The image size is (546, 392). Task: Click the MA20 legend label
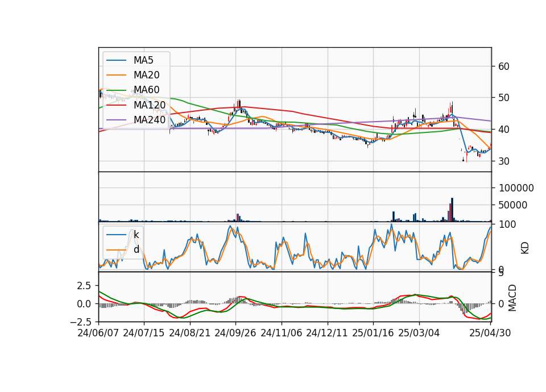pyautogui.click(x=147, y=75)
